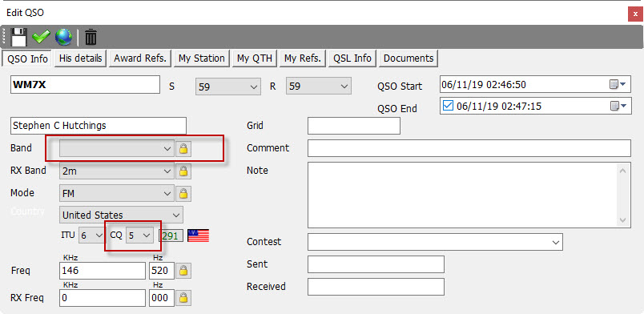Image resolution: width=644 pixels, height=314 pixels.
Task: Click the Freq Hz field showing 520
Action: click(162, 271)
